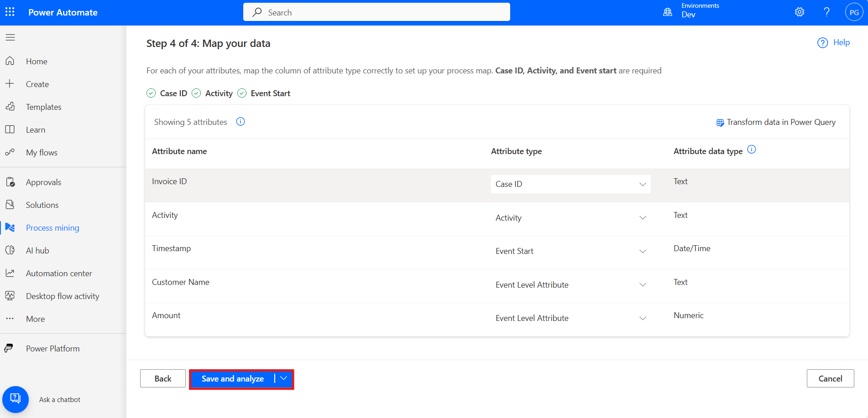This screenshot has height=418, width=868.
Task: Open the Ask a chatbot icon
Action: [16, 399]
